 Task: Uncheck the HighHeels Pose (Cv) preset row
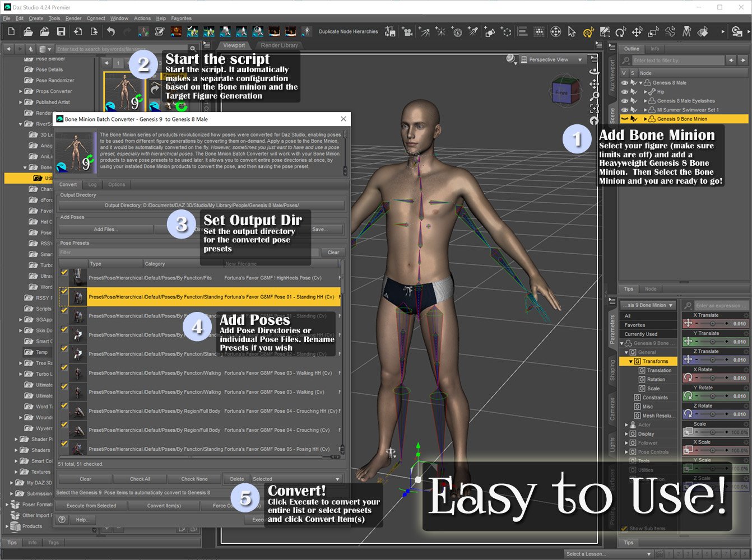(64, 273)
